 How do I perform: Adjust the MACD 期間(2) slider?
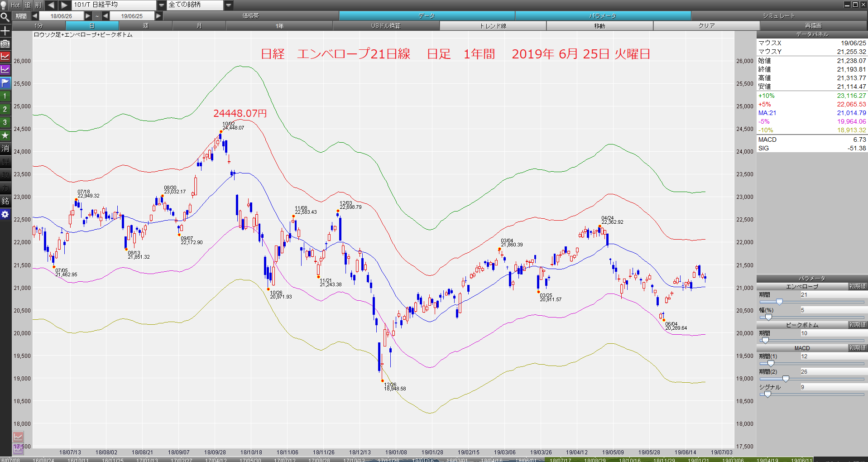(786, 379)
